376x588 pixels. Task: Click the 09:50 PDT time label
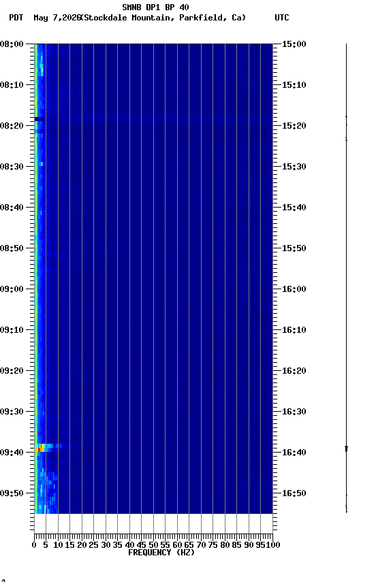tap(12, 494)
